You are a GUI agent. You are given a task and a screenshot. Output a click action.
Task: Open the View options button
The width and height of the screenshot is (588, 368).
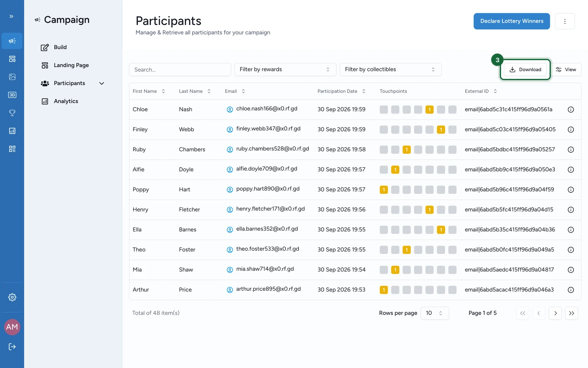(x=566, y=70)
